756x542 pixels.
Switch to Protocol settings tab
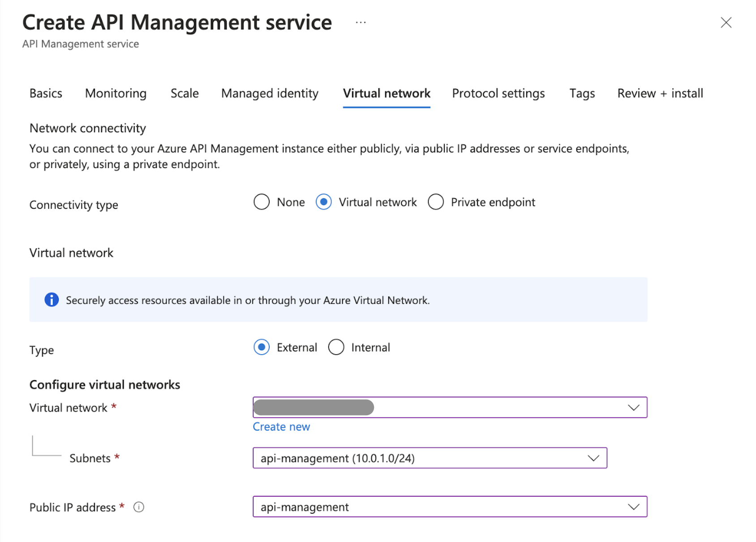[498, 93]
